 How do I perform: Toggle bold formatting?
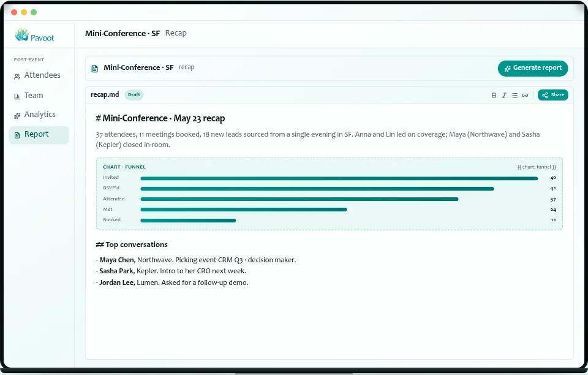point(494,95)
